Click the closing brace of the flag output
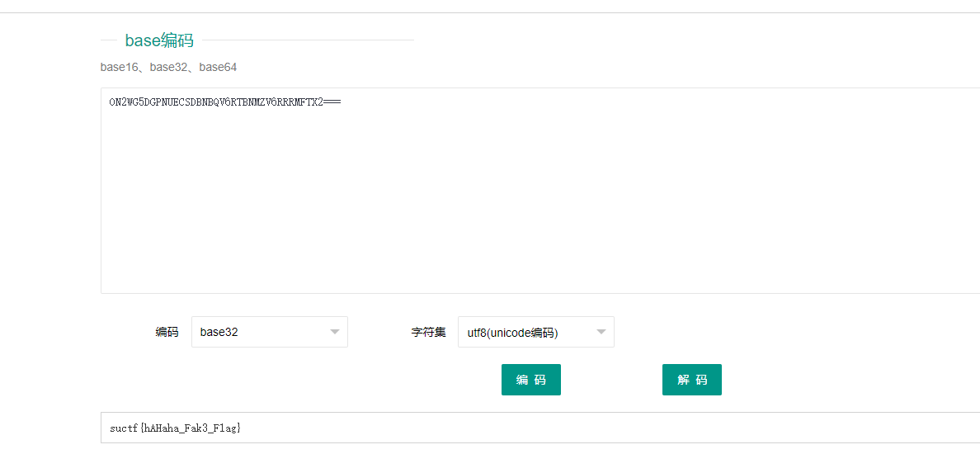Image resolution: width=980 pixels, height=473 pixels. tap(238, 428)
